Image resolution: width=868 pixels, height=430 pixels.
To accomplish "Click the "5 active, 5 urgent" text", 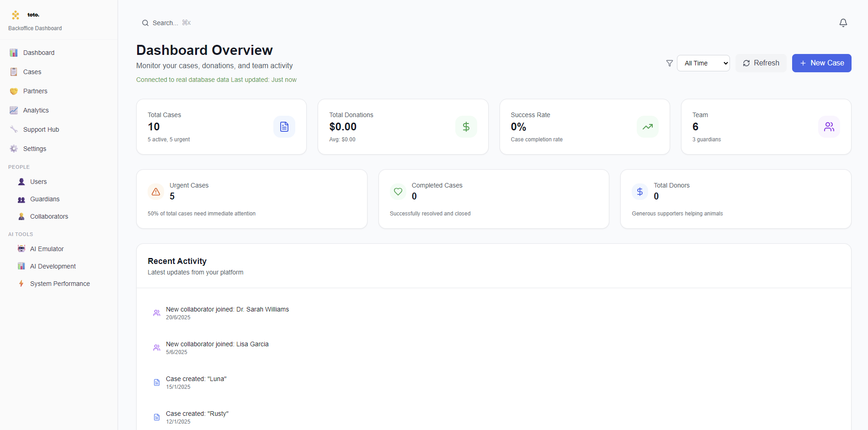I will [169, 140].
